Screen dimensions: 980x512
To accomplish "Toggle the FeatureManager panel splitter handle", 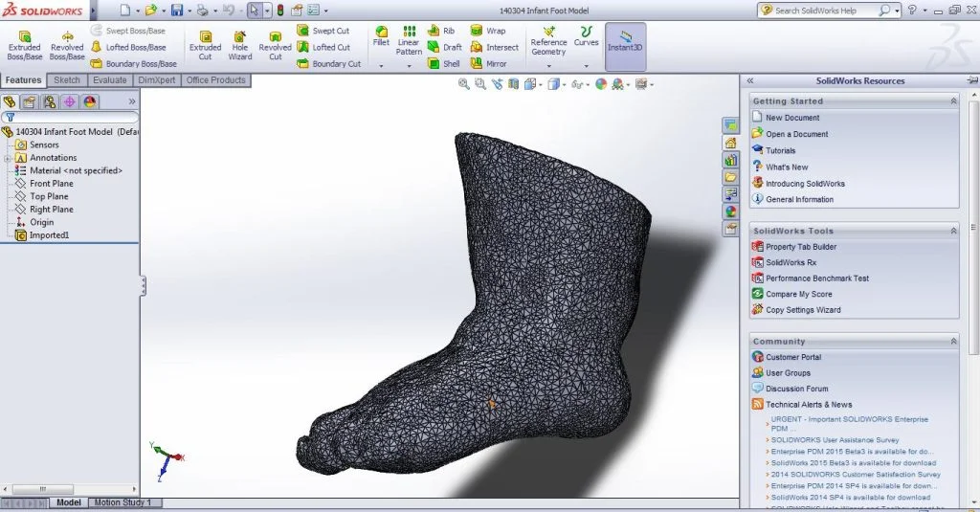I will tap(143, 284).
